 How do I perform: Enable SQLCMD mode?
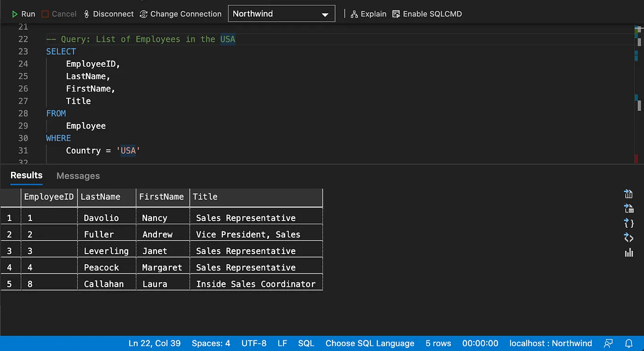tap(427, 14)
